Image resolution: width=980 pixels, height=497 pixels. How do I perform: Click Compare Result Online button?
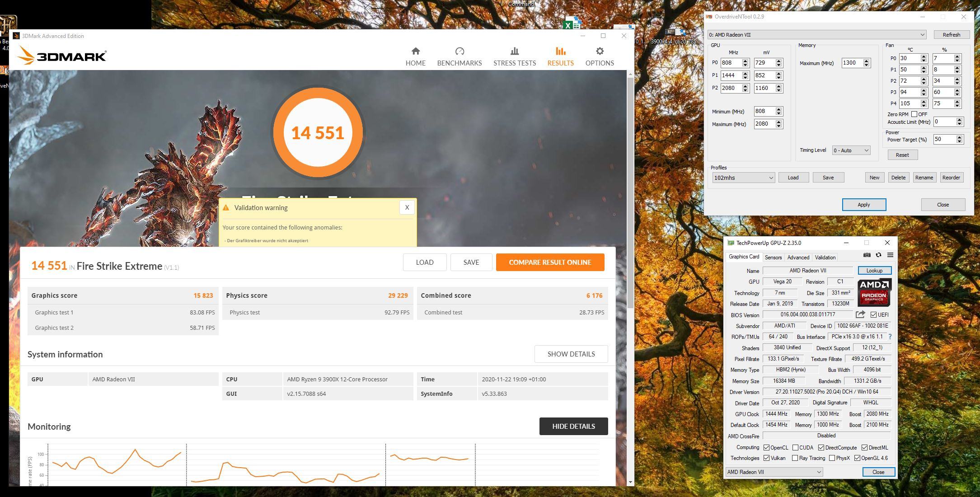point(549,262)
